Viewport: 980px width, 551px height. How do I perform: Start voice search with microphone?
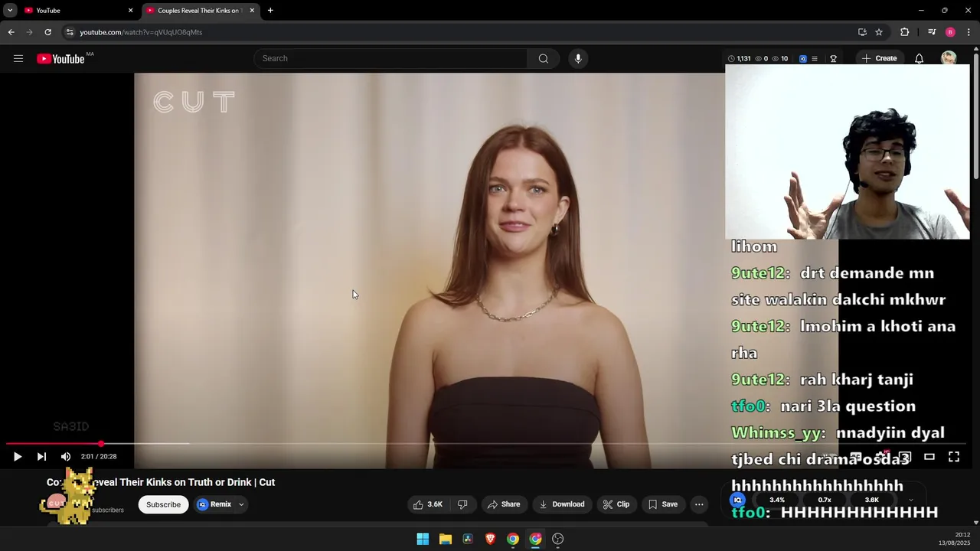[x=578, y=58]
